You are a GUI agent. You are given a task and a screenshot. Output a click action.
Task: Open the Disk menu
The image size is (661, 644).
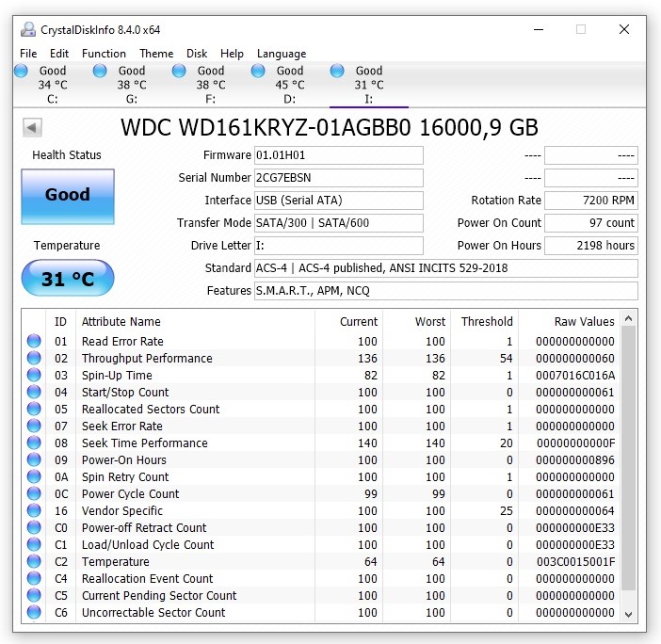point(197,54)
